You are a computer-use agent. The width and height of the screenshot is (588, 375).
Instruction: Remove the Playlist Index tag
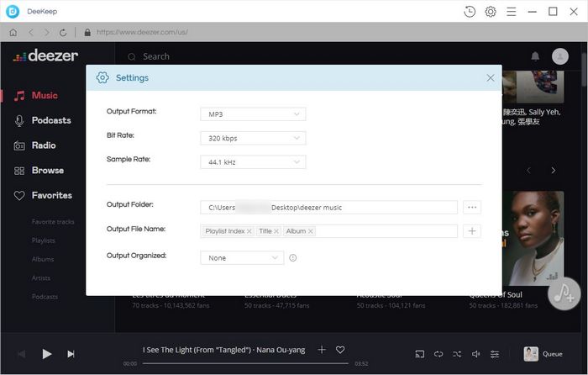point(249,231)
